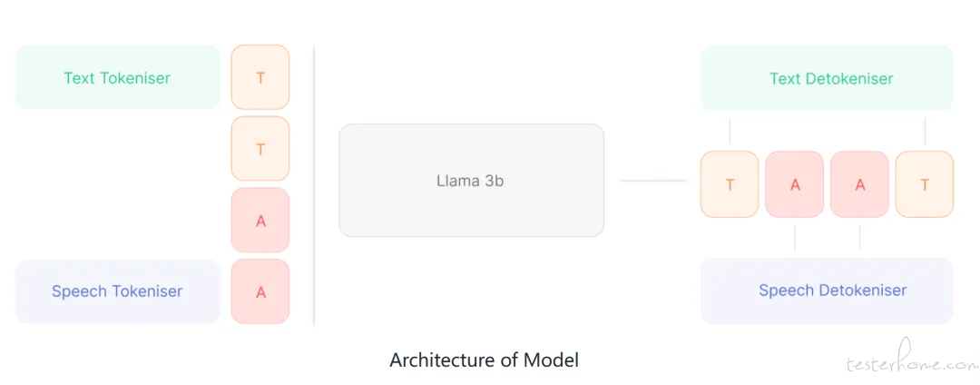Select the rightmost T token in output row
Image resolution: width=980 pixels, height=385 pixels.
coord(925,184)
